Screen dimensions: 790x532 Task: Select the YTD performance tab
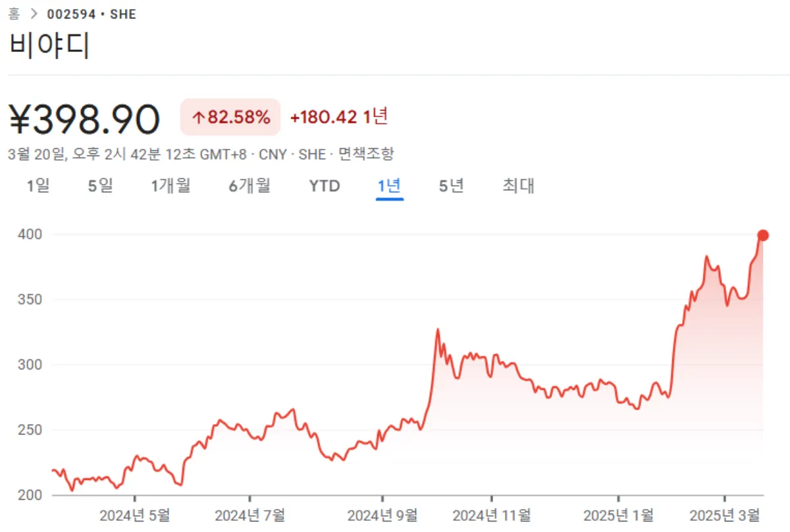click(x=323, y=186)
